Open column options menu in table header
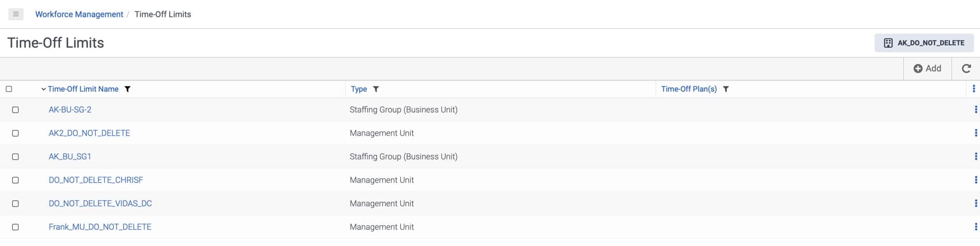Viewport: 980px width, 246px height. [x=974, y=89]
